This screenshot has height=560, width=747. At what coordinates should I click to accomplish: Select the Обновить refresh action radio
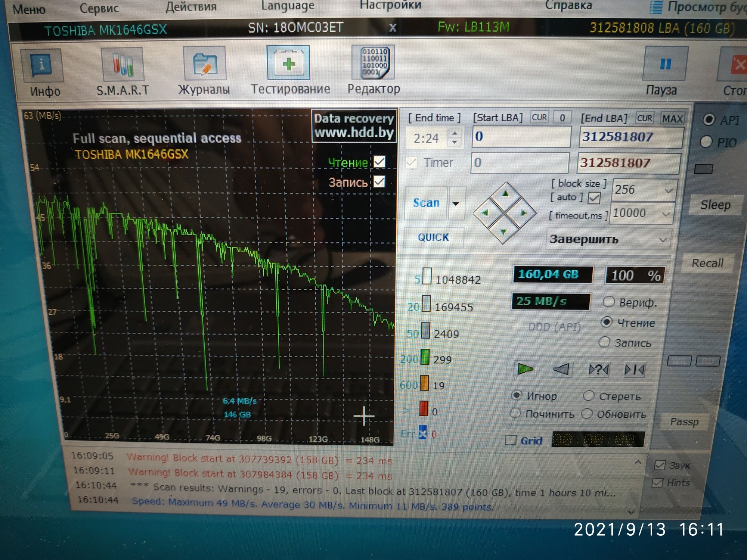point(587,413)
